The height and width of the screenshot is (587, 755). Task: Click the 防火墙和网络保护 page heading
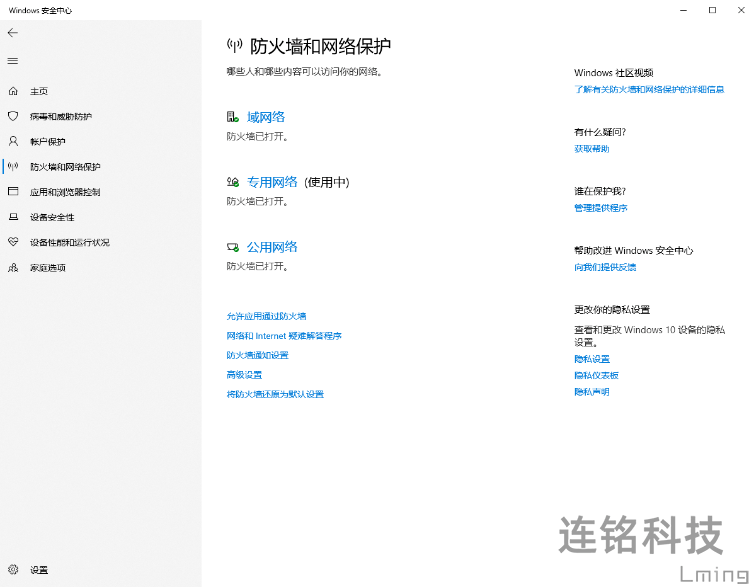pos(320,46)
